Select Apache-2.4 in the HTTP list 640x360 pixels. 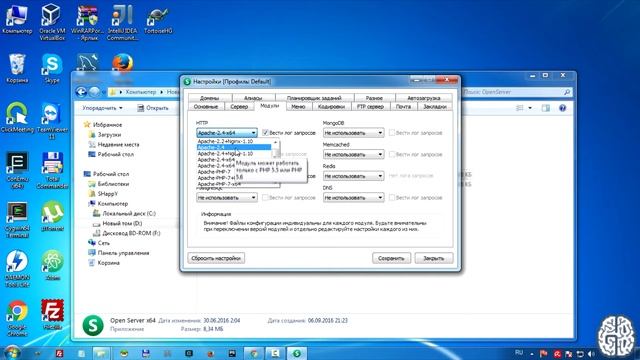point(234,147)
